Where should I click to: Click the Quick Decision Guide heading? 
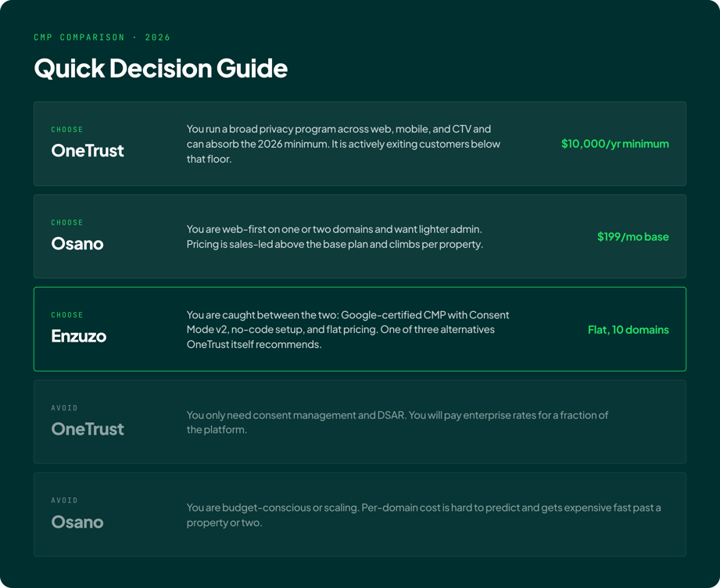pos(161,69)
